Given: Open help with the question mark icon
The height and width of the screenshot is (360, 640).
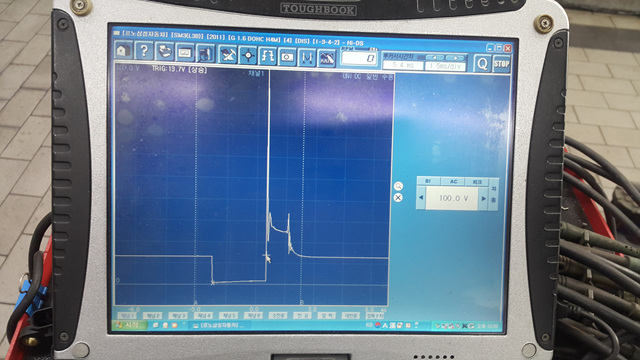Looking at the screenshot, I should tap(144, 51).
